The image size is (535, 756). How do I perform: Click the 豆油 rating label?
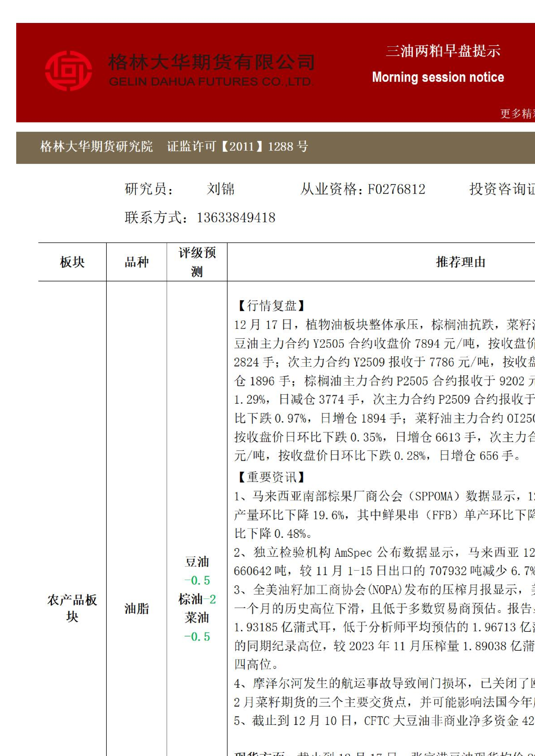tap(197, 562)
